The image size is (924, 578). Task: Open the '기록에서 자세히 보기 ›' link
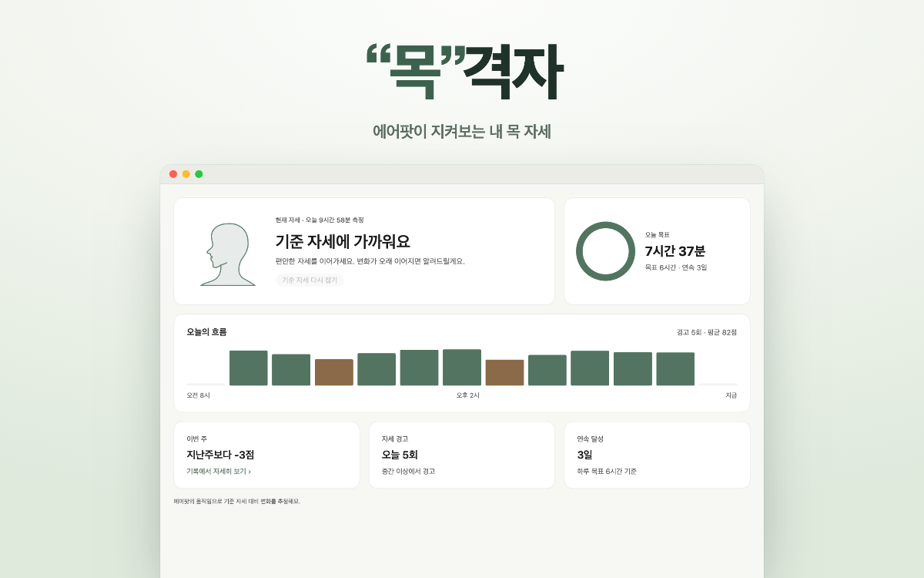[x=219, y=472]
